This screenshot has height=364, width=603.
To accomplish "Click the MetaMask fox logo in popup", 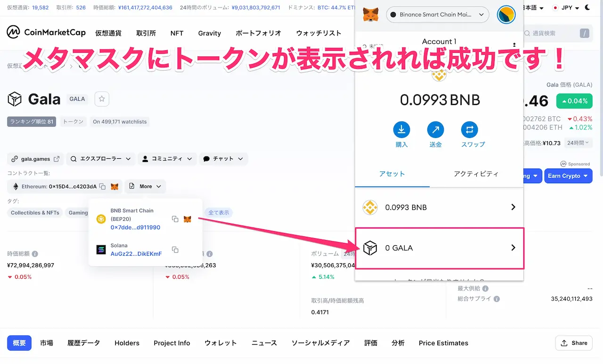I will pyautogui.click(x=370, y=15).
